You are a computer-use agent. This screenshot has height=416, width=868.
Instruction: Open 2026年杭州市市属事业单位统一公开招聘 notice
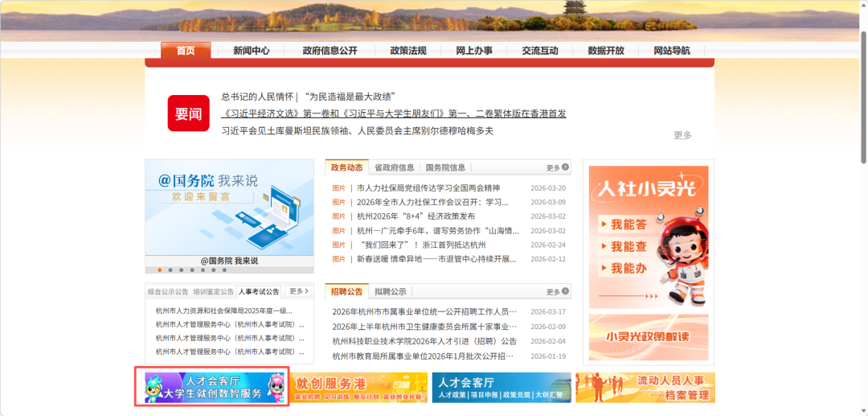pyautogui.click(x=424, y=312)
